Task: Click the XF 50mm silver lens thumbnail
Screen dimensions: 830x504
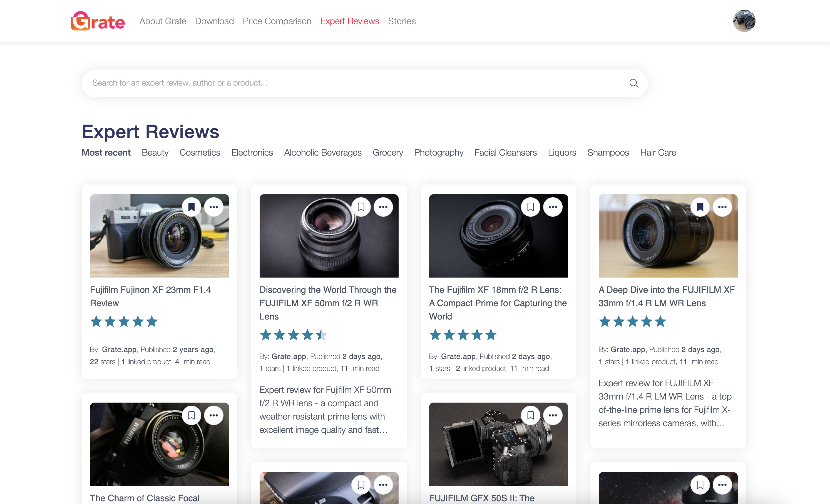Action: pos(329,236)
